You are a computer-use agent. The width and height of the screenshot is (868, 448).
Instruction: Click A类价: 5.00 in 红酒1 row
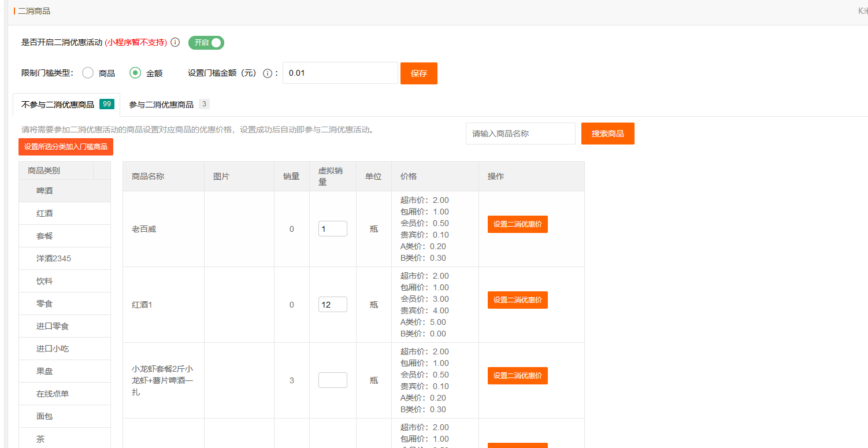pyautogui.click(x=423, y=322)
